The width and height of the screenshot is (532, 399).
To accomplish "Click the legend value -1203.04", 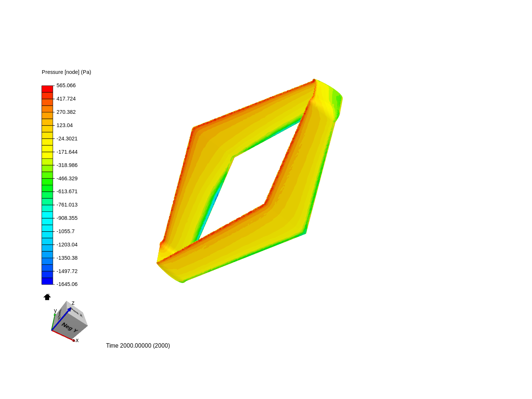I will (x=67, y=245).
